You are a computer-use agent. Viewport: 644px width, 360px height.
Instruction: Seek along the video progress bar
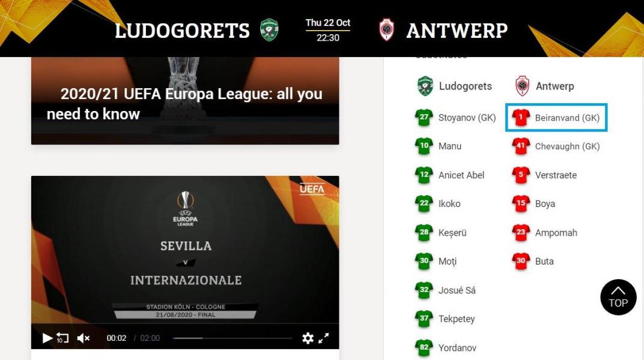(x=232, y=338)
